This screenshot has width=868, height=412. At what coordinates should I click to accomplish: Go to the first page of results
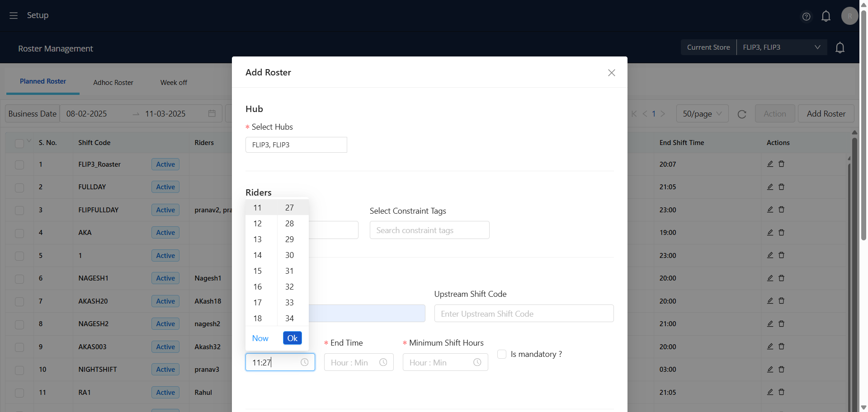tap(634, 114)
